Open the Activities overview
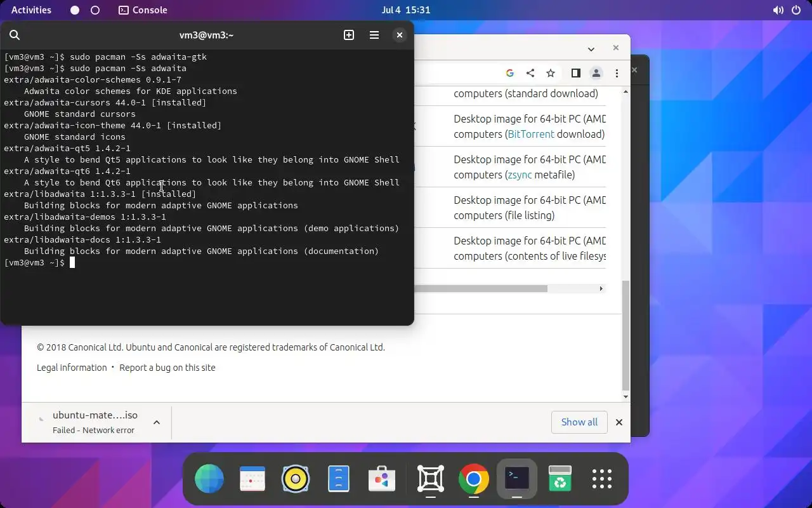This screenshot has width=812, height=508. [x=31, y=10]
